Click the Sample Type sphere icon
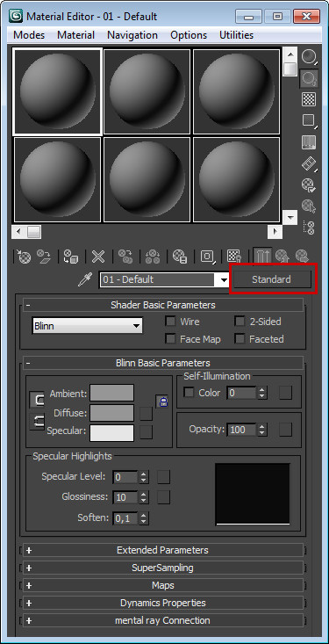The image size is (329, 644). click(x=309, y=57)
